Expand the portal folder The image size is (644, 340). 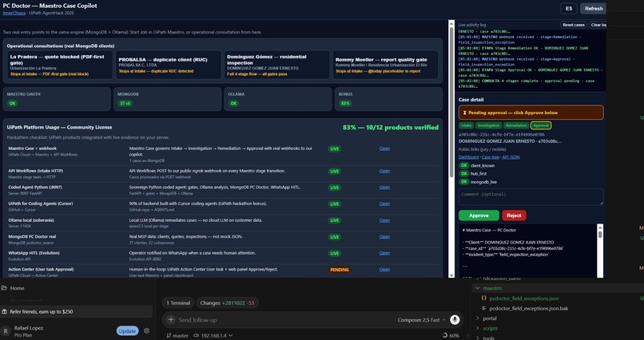(477, 318)
